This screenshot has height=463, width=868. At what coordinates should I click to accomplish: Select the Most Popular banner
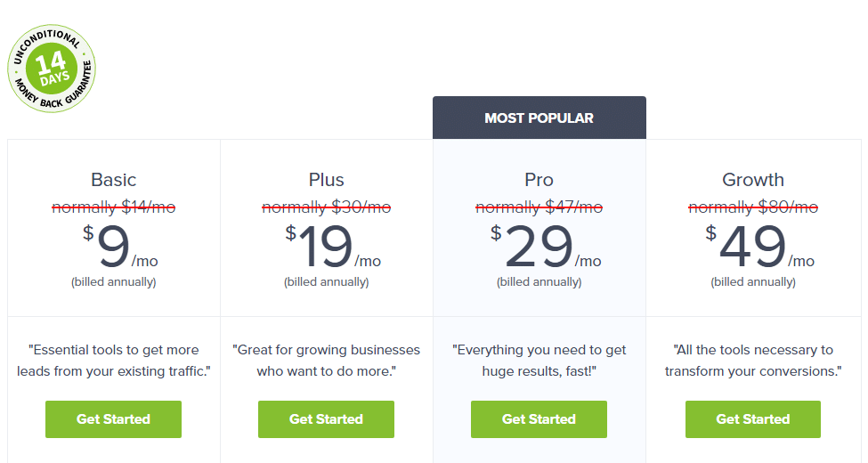point(539,118)
